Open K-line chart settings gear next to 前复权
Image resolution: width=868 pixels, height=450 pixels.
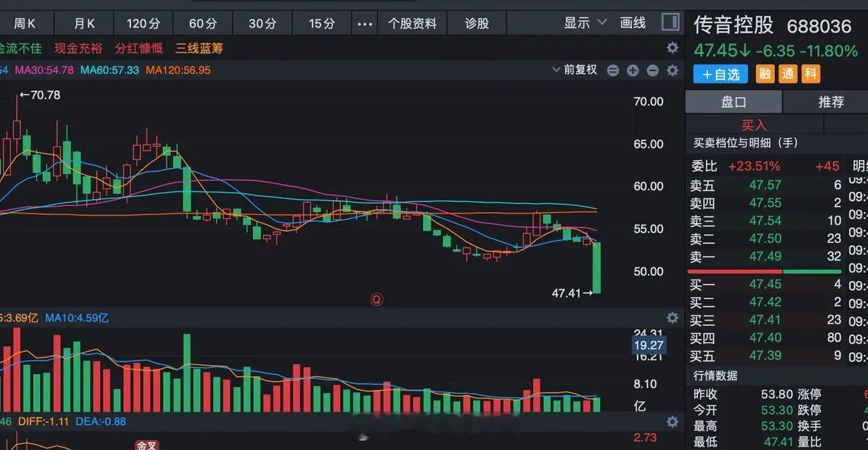pyautogui.click(x=672, y=70)
